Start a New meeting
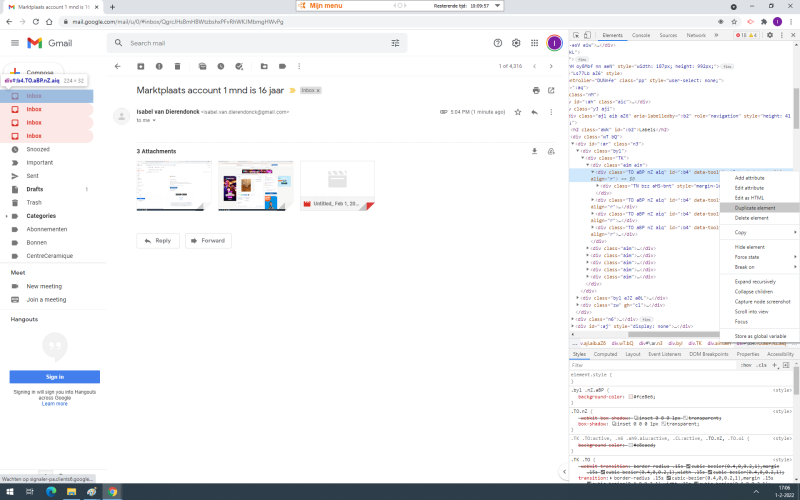The image size is (800, 500). point(46,287)
